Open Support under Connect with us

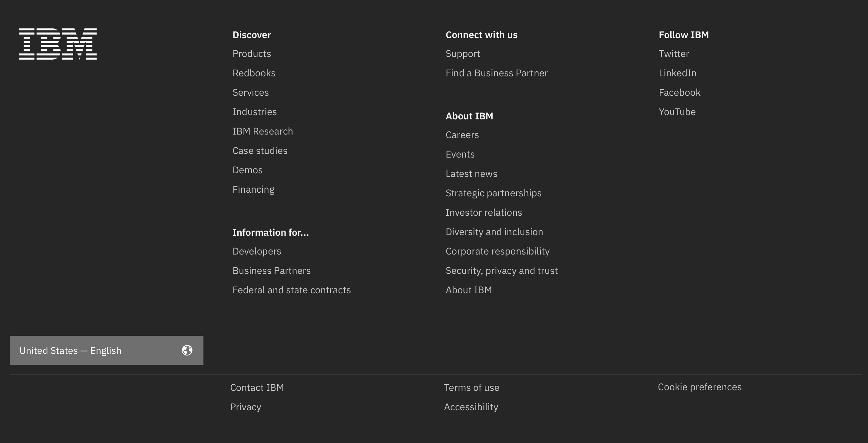[x=463, y=54]
